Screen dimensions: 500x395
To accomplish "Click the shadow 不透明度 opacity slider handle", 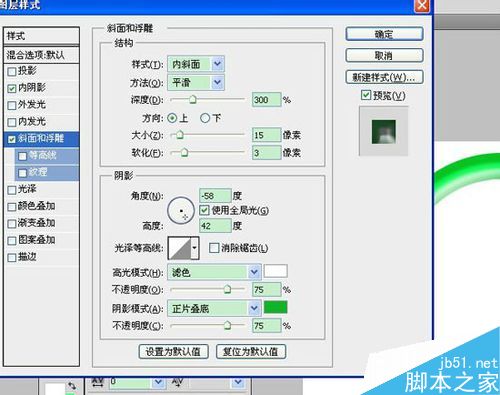I will tap(227, 325).
